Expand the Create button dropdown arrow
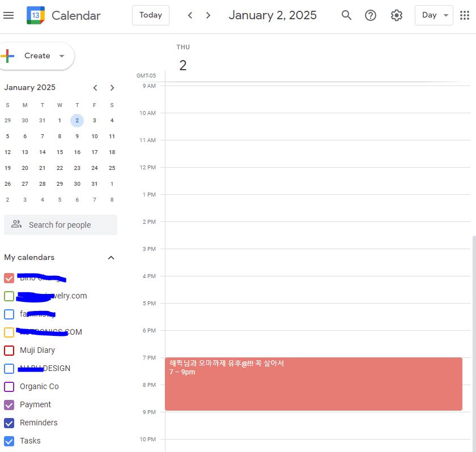476x452 pixels. [x=62, y=56]
